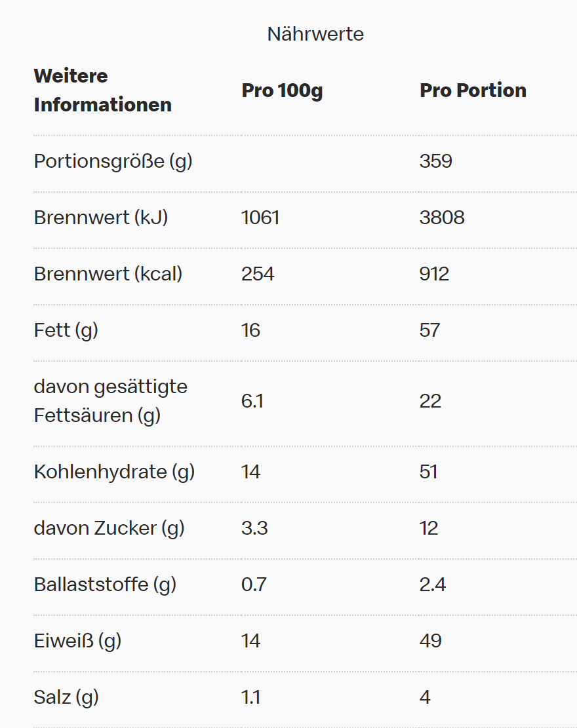
Task: Click the fat per portion value 57
Action: tap(429, 330)
